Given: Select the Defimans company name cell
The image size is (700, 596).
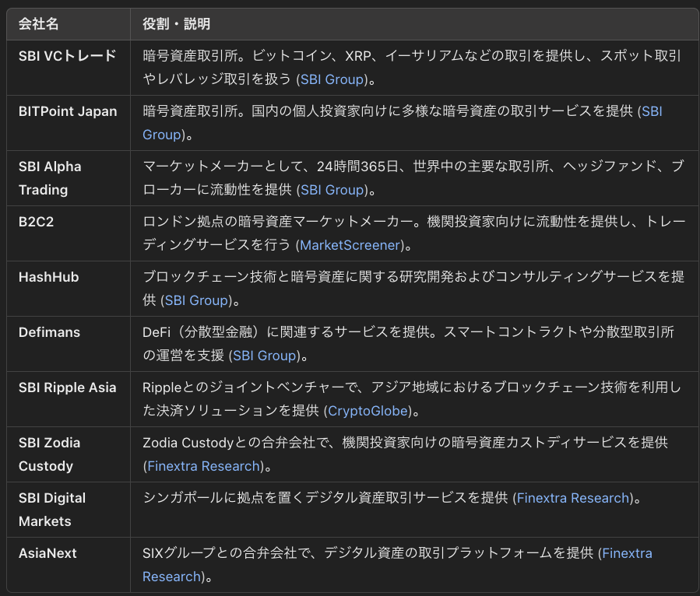Looking at the screenshot, I should click(69, 344).
